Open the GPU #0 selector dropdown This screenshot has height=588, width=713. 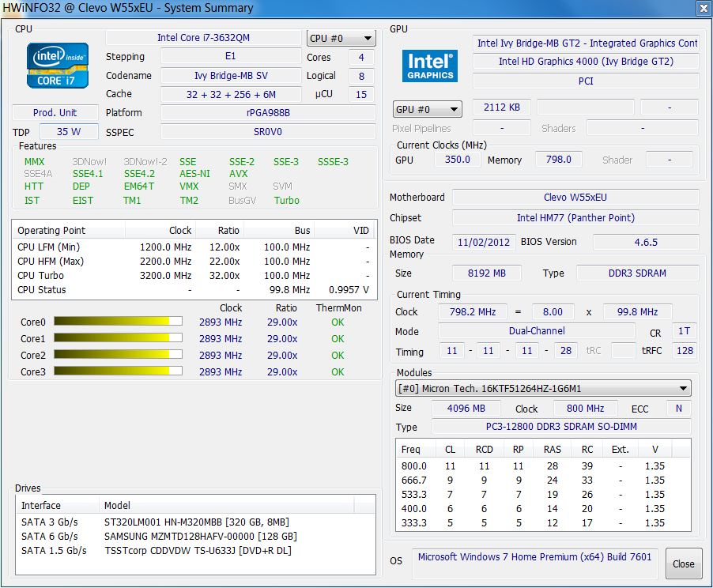point(427,109)
